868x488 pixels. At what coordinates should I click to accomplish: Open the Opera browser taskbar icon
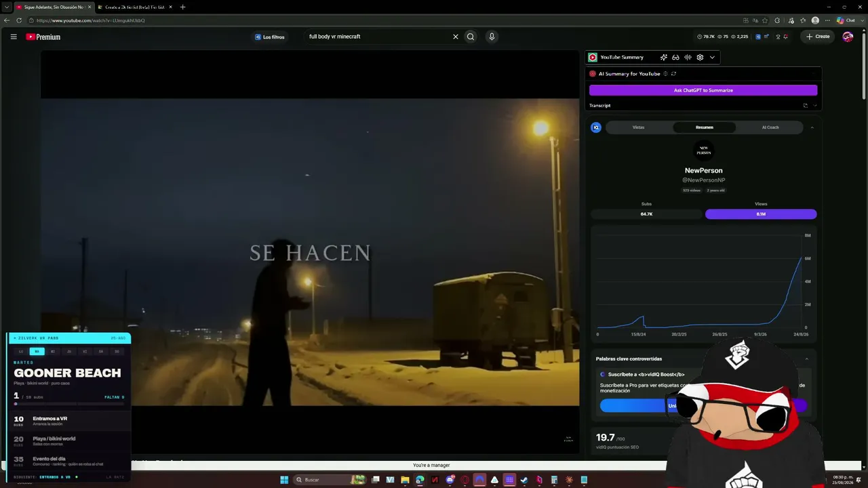pyautogui.click(x=465, y=480)
